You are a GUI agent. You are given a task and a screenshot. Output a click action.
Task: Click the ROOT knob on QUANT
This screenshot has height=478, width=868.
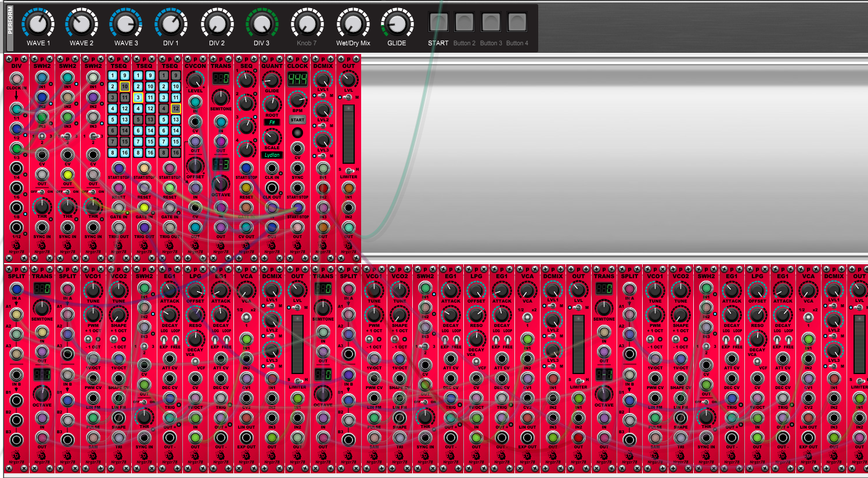point(272,105)
